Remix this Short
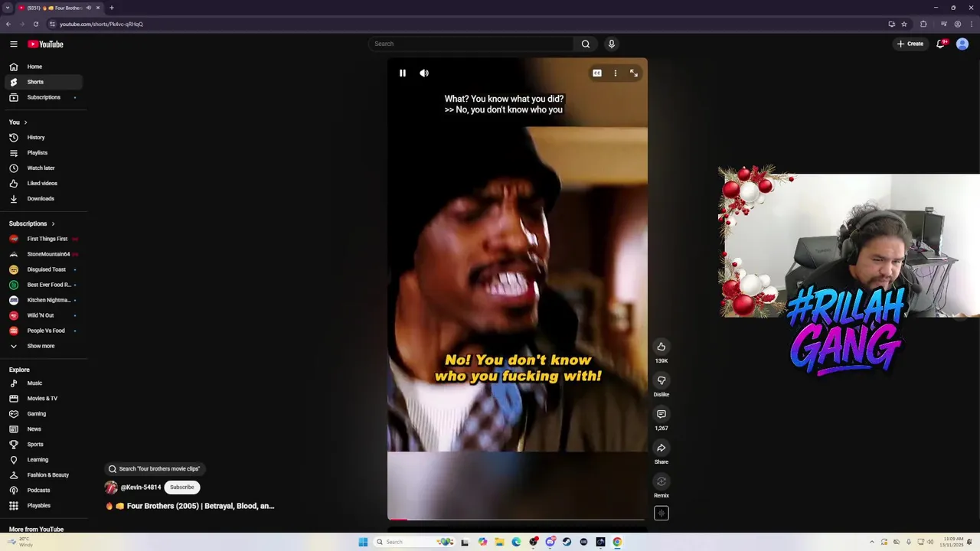Viewport: 980px width, 551px height. (x=661, y=481)
